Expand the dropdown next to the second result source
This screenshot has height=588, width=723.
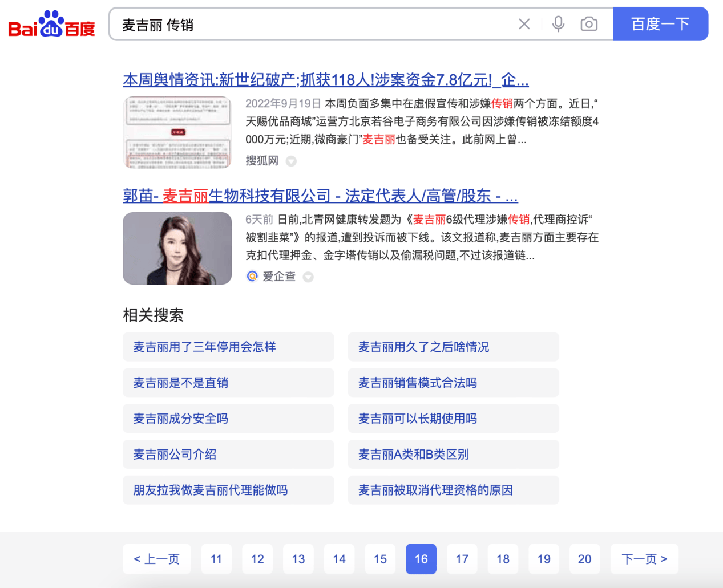tap(308, 277)
